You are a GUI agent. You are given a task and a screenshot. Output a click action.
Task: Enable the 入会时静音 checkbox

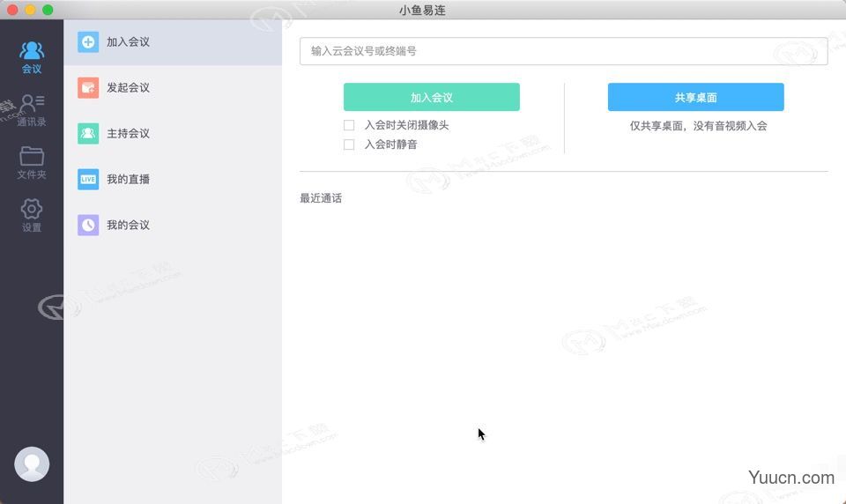349,145
